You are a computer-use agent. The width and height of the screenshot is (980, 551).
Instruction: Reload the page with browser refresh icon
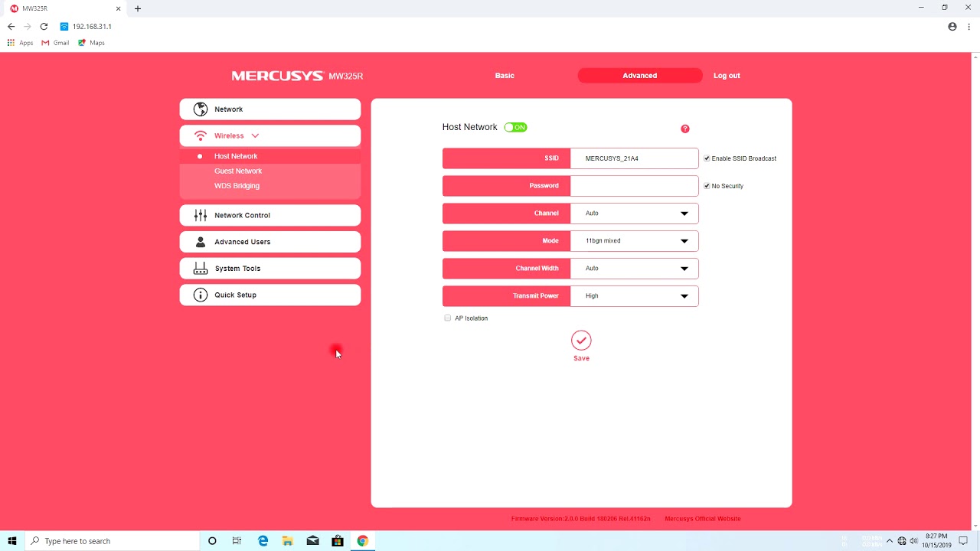[x=44, y=26]
